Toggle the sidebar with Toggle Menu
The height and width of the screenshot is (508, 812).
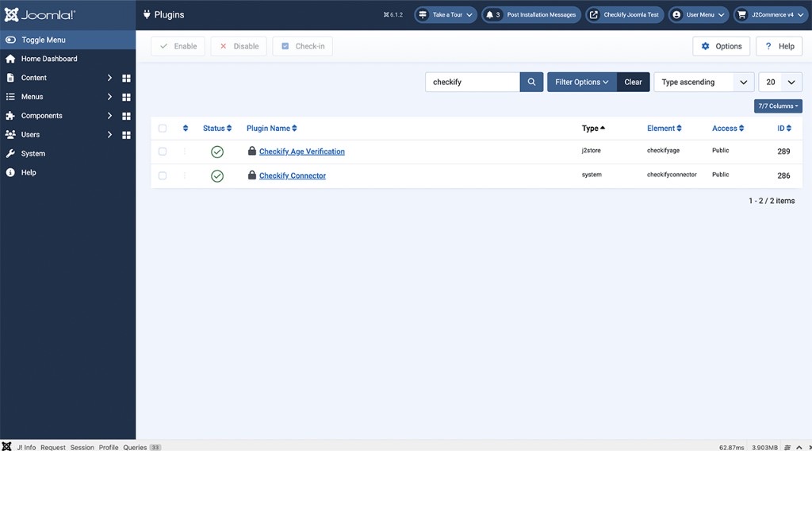68,40
